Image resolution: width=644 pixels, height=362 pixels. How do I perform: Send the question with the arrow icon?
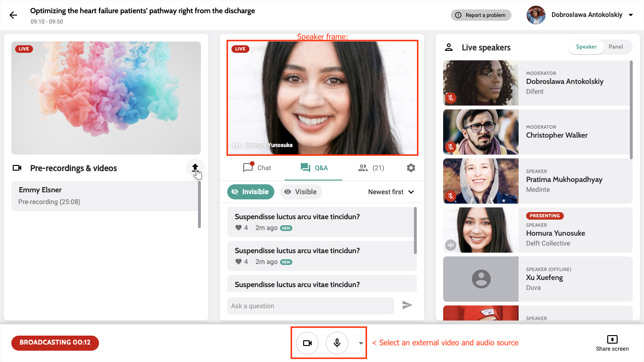pos(407,305)
